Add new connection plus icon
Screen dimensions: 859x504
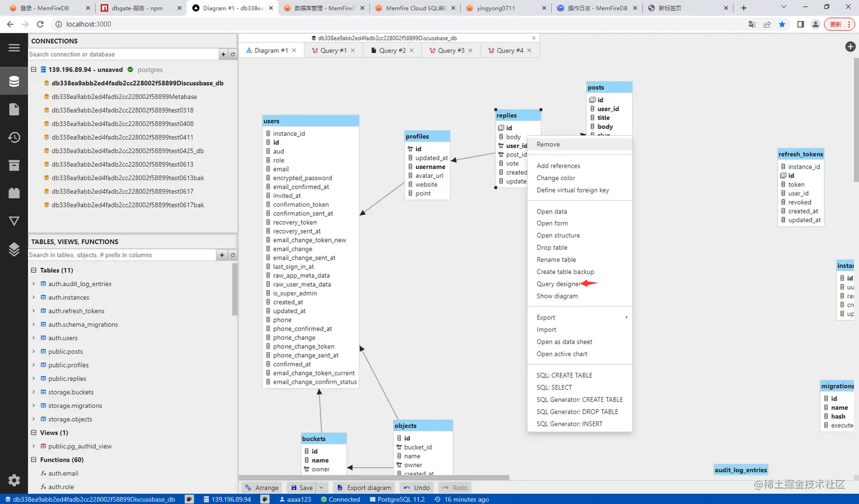pyautogui.click(x=223, y=54)
